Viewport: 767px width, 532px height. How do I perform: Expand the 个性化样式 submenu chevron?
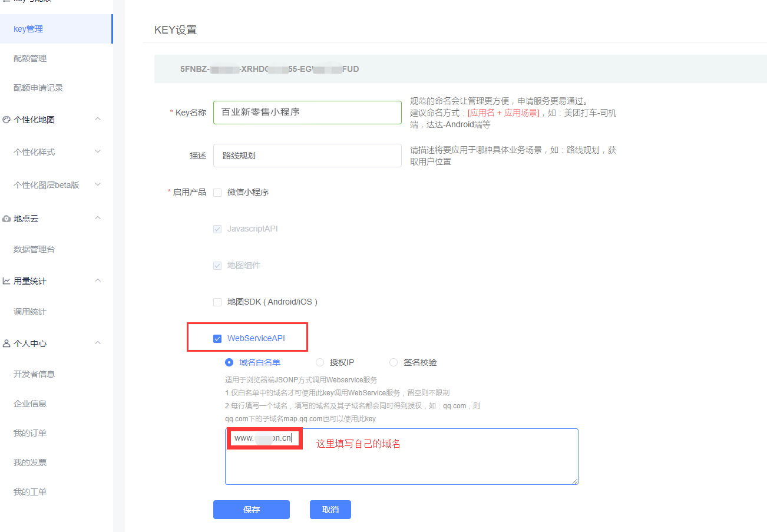pos(98,152)
